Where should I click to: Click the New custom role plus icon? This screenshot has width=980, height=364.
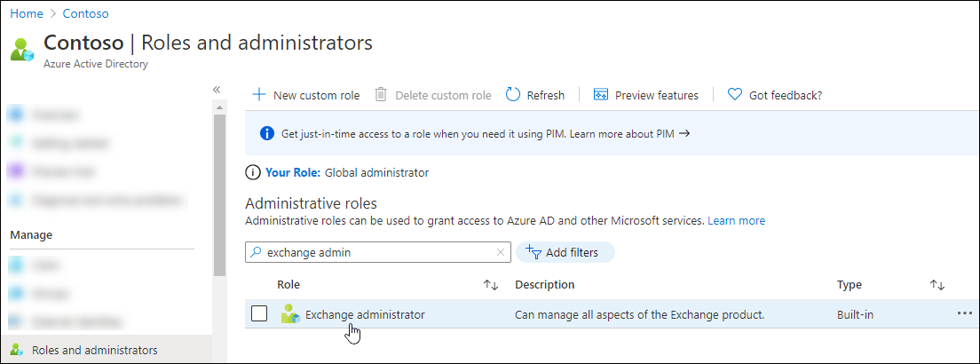(259, 95)
